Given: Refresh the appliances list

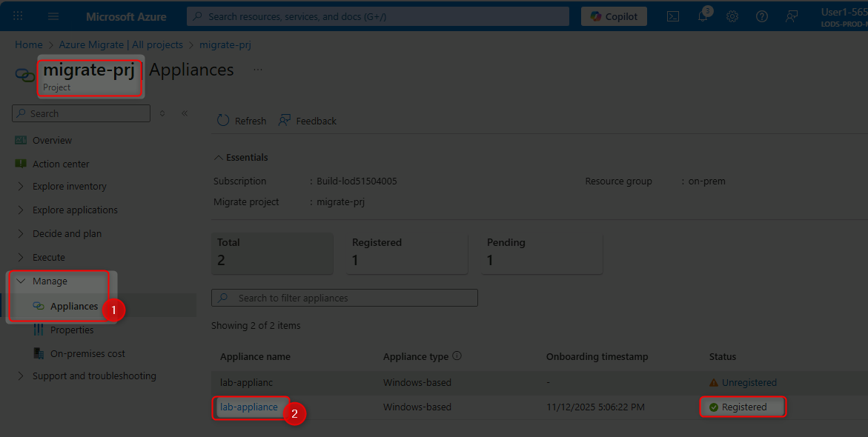Looking at the screenshot, I should coord(242,121).
